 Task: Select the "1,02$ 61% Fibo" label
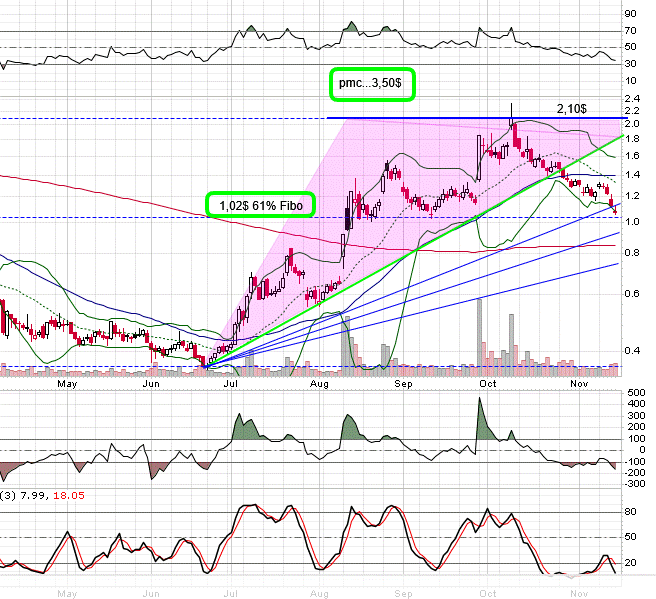260,205
